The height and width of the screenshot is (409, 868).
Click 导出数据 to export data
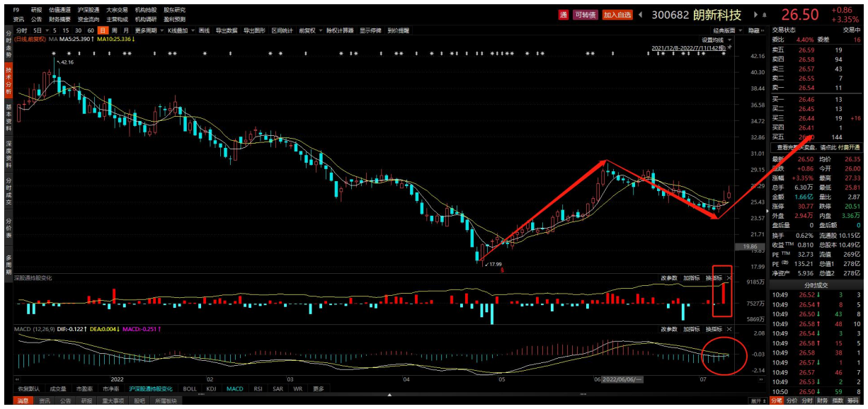227,31
